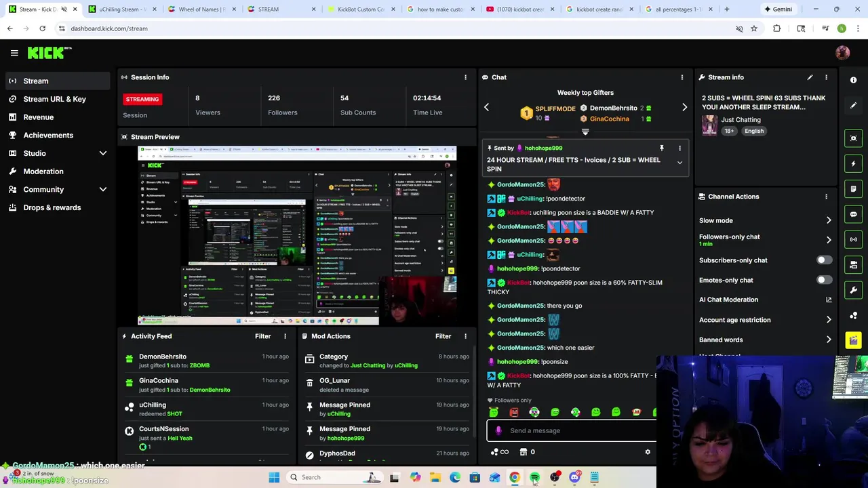
Task: Expand the Studio sidebar section
Action: click(x=103, y=153)
